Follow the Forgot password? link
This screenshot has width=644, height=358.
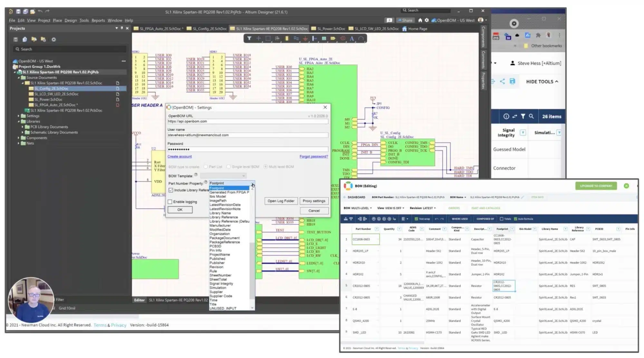(x=314, y=157)
